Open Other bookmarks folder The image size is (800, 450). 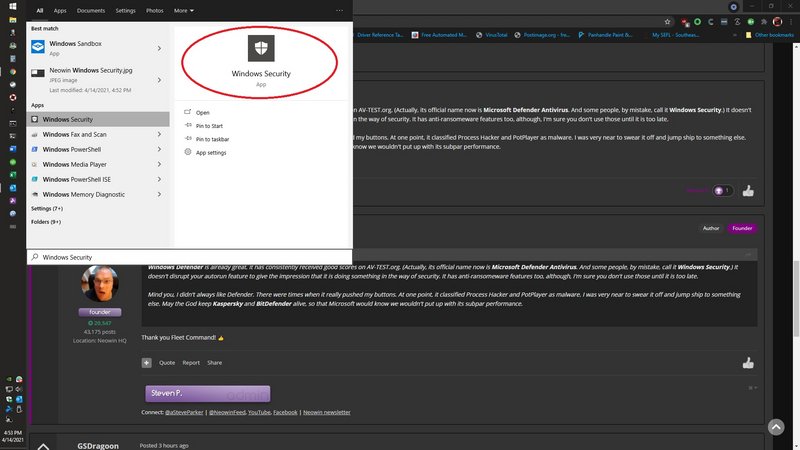tap(769, 35)
